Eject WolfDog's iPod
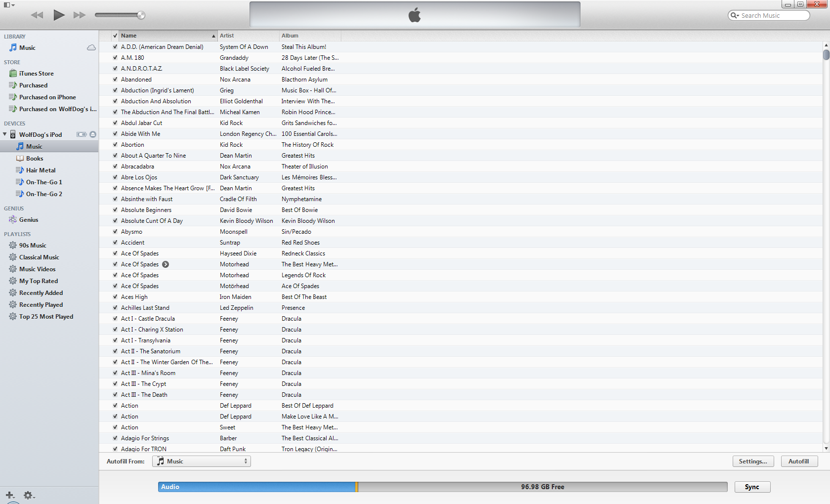Screen dimensions: 830x504 click(x=93, y=134)
